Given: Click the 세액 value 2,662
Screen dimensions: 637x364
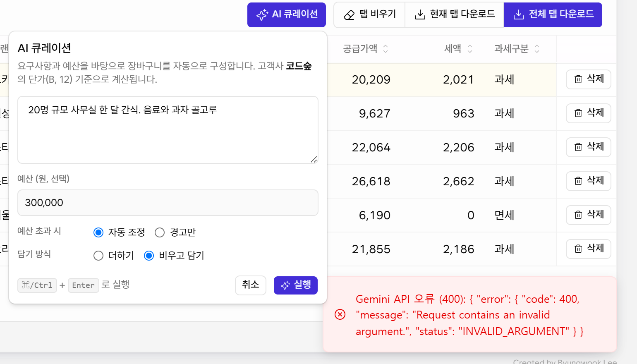Looking at the screenshot, I should click(458, 181).
